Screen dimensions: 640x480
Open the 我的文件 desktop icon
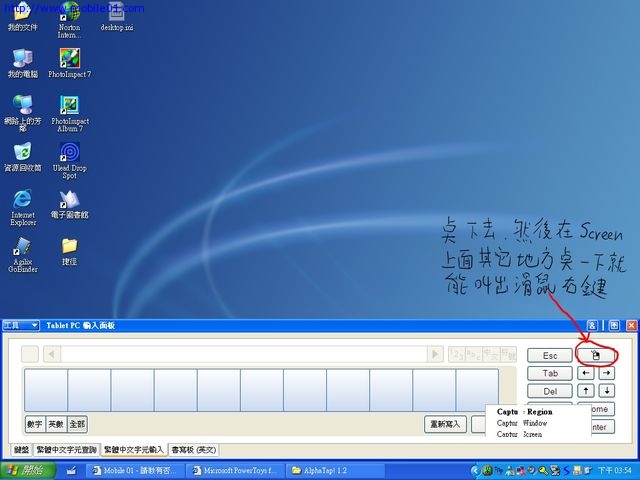pyautogui.click(x=22, y=16)
